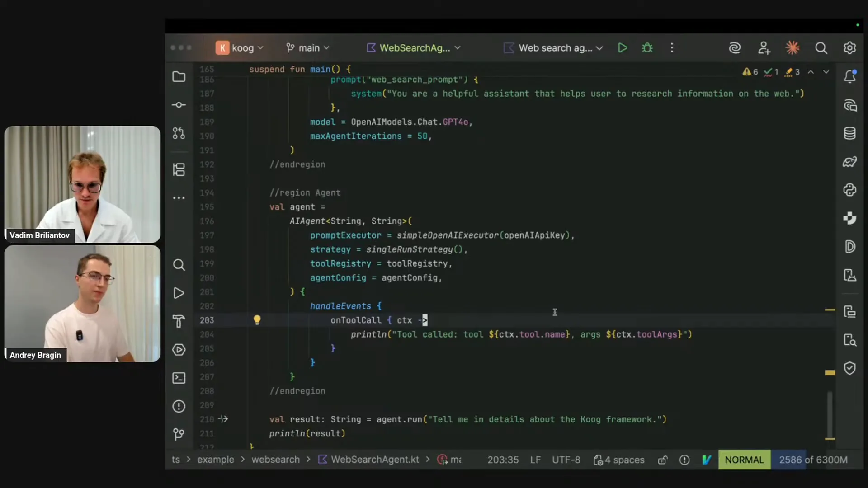Select the ts breadcrumb in navigation bar
The height and width of the screenshot is (488, 868).
click(176, 460)
